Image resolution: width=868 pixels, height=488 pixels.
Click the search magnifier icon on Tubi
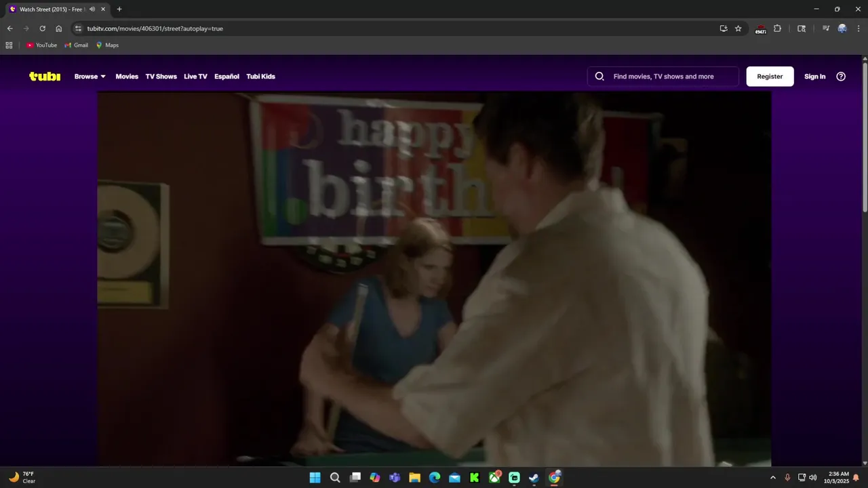click(599, 77)
